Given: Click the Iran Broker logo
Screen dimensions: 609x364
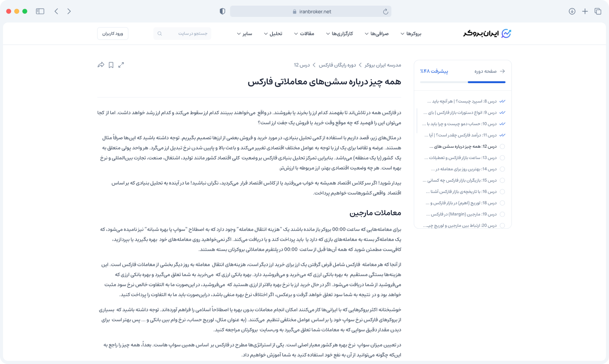Looking at the screenshot, I should tap(487, 33).
